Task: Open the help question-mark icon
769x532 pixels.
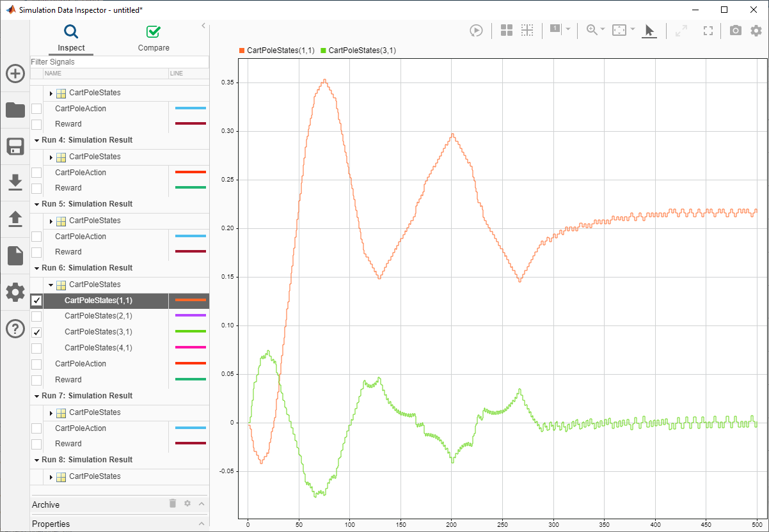Action: tap(15, 329)
